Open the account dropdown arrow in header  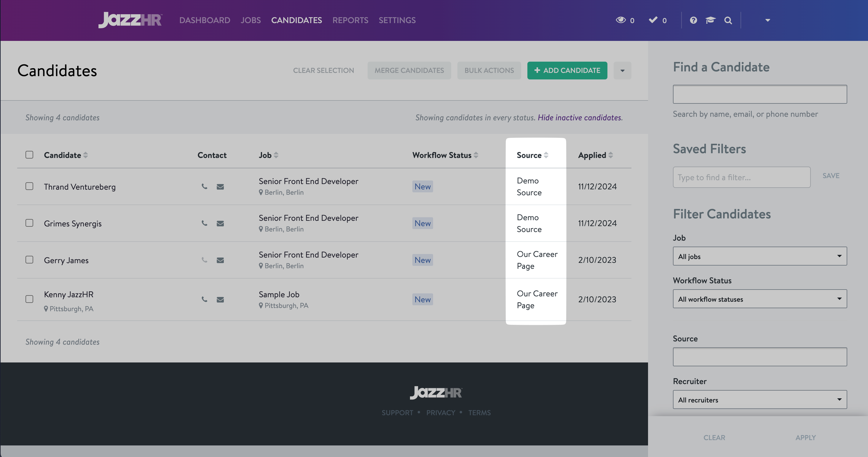coord(768,20)
